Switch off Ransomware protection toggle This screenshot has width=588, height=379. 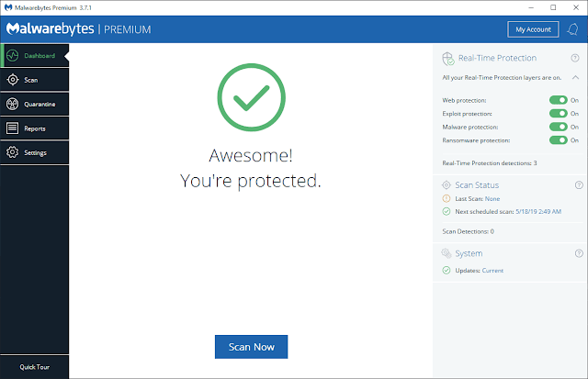click(x=559, y=140)
